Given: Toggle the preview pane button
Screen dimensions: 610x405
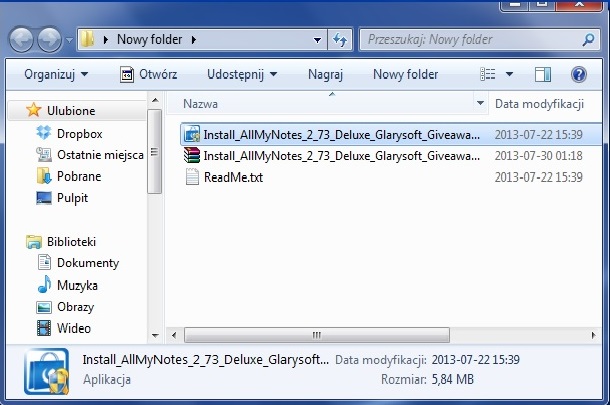Looking at the screenshot, I should coord(543,74).
